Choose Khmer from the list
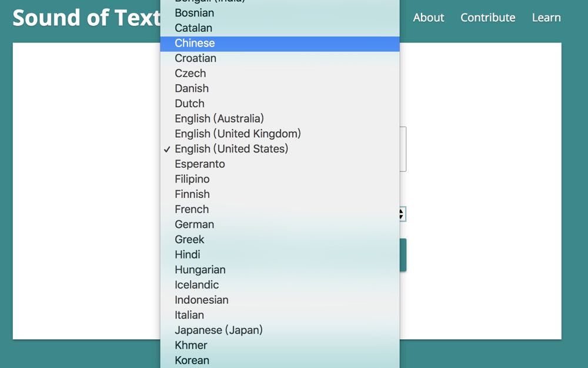The image size is (588, 368). (x=280, y=345)
